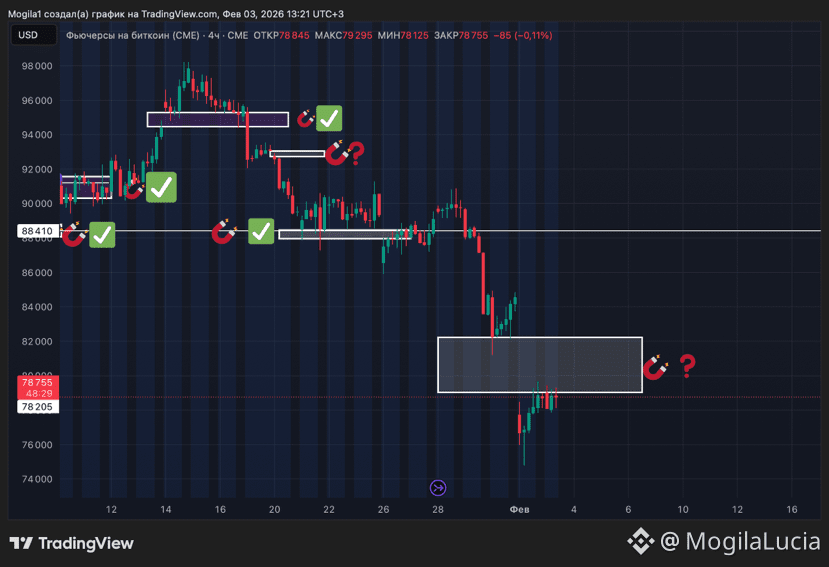The height and width of the screenshot is (567, 829).
Task: Click the 26 date label on time axis
Action: (x=383, y=509)
